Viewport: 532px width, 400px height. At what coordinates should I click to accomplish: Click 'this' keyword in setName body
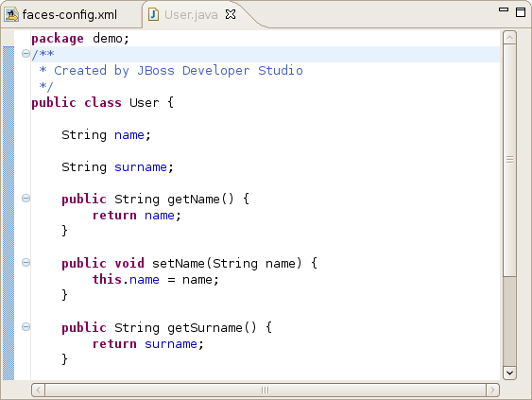107,280
